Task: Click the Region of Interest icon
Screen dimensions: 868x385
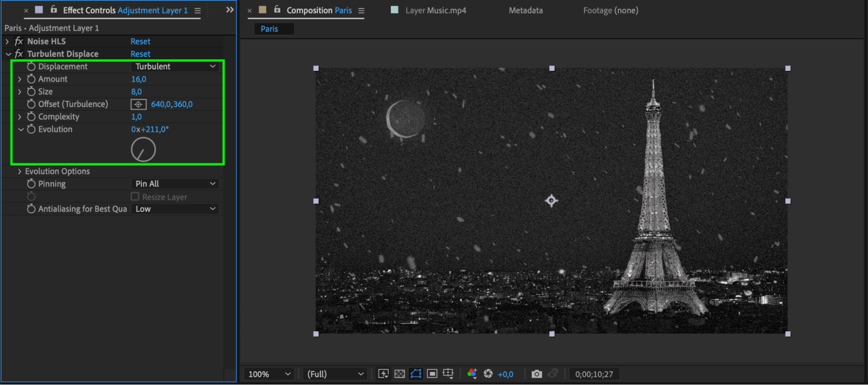Action: (x=432, y=374)
